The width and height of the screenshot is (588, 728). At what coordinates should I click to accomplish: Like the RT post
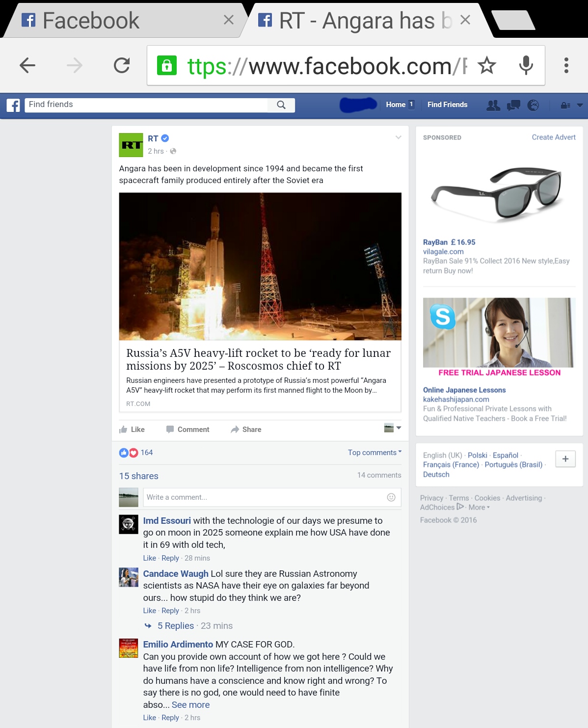point(132,430)
